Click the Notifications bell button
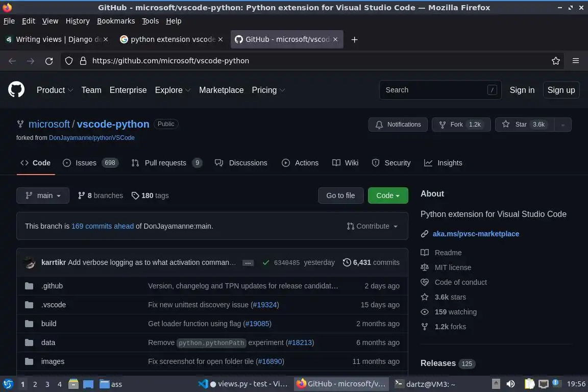The height and width of the screenshot is (392, 588). (398, 125)
